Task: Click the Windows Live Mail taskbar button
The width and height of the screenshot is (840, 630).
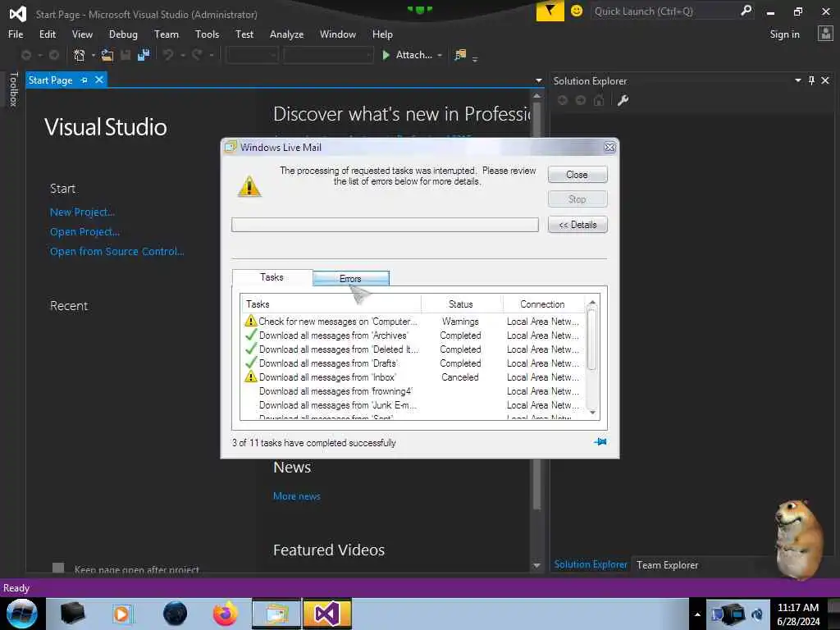Action: 276,614
